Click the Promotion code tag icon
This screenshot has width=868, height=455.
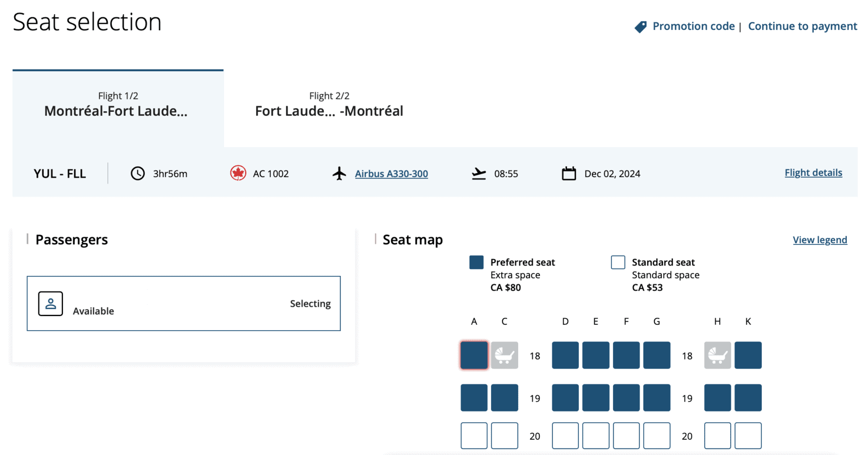tap(641, 26)
